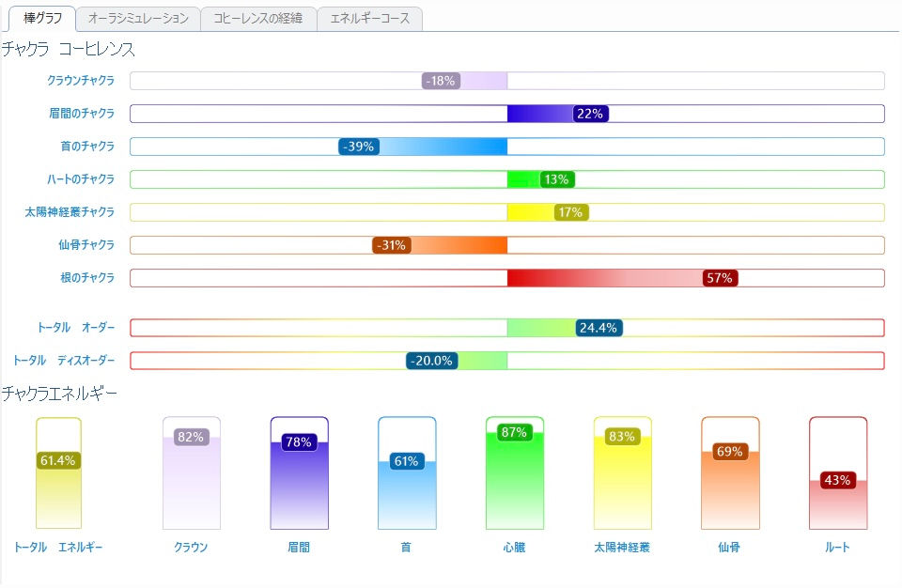Select the 69% sacral energy column
This screenshot has width=902, height=588.
730,472
